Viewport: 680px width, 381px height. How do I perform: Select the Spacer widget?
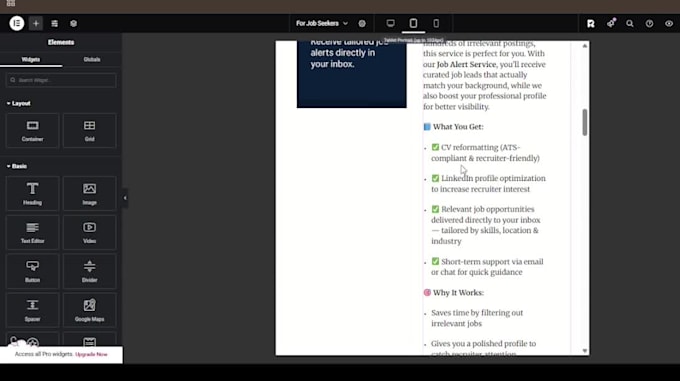point(33,310)
